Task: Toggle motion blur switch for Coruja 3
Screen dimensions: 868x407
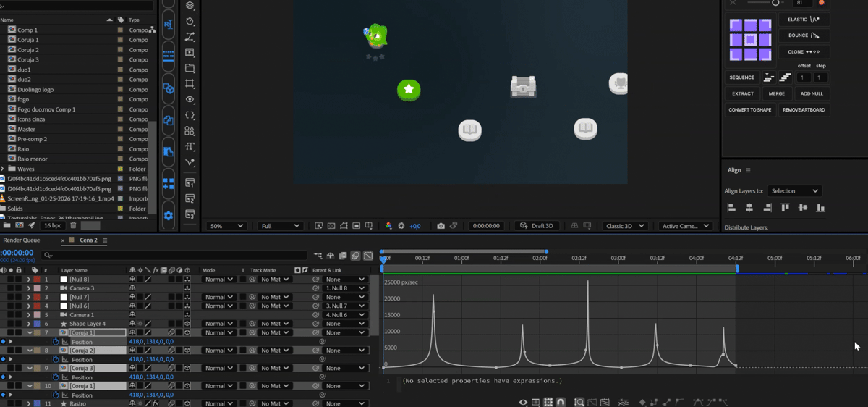Action: point(171,368)
